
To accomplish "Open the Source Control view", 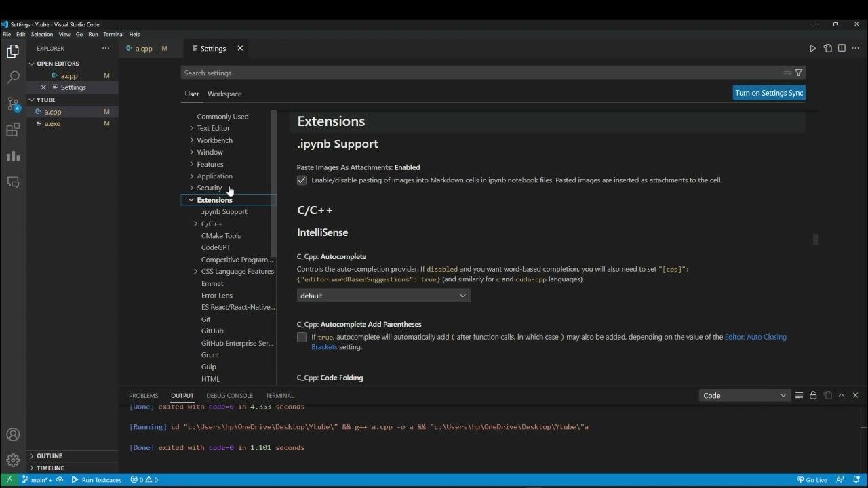I will point(13,104).
